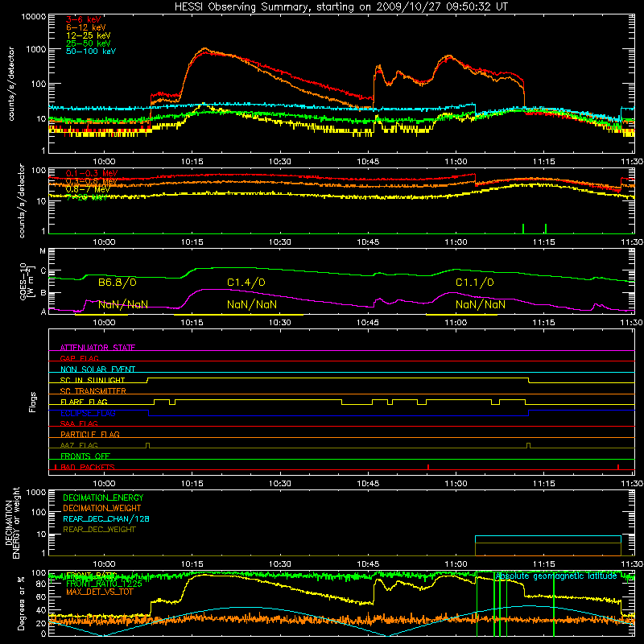Select the blue ECLIPSE_FLAG label

click(x=88, y=413)
